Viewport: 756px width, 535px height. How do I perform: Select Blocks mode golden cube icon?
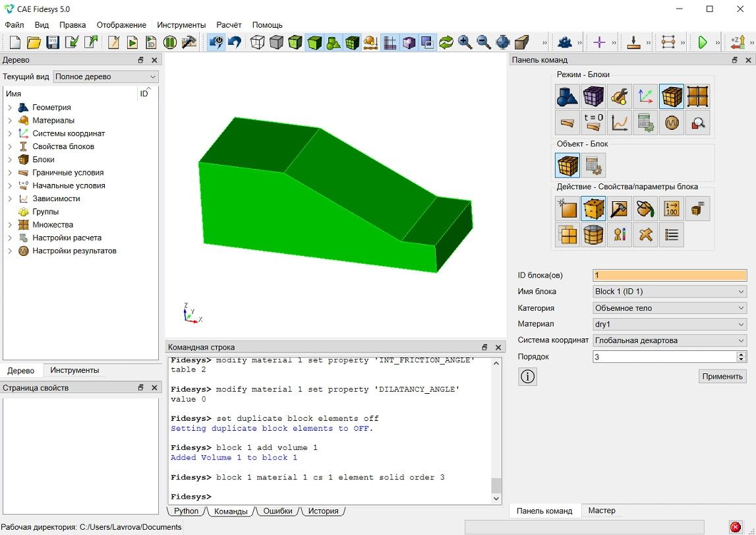point(672,96)
